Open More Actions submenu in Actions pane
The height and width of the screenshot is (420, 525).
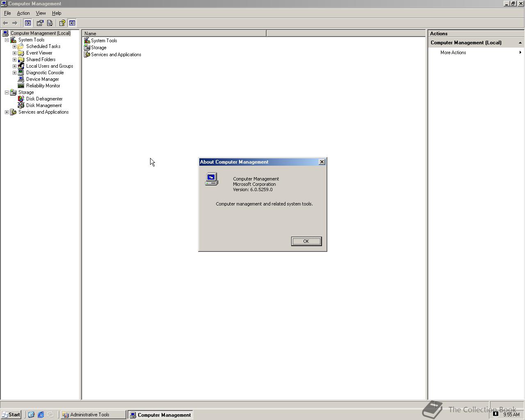(476, 52)
